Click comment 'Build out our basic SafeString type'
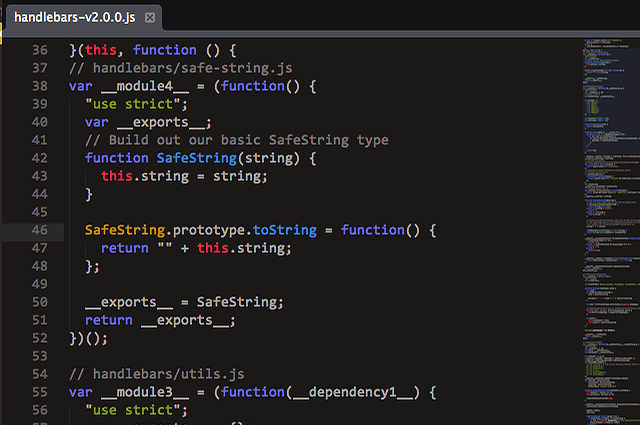 click(249, 140)
